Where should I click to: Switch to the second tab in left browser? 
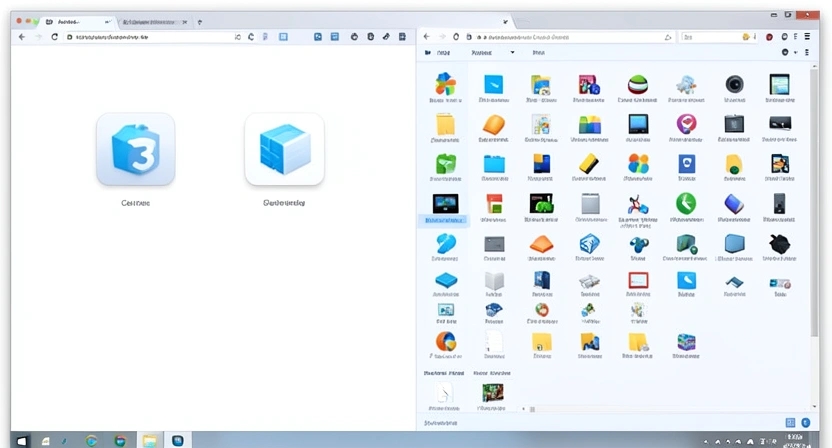tap(151, 22)
